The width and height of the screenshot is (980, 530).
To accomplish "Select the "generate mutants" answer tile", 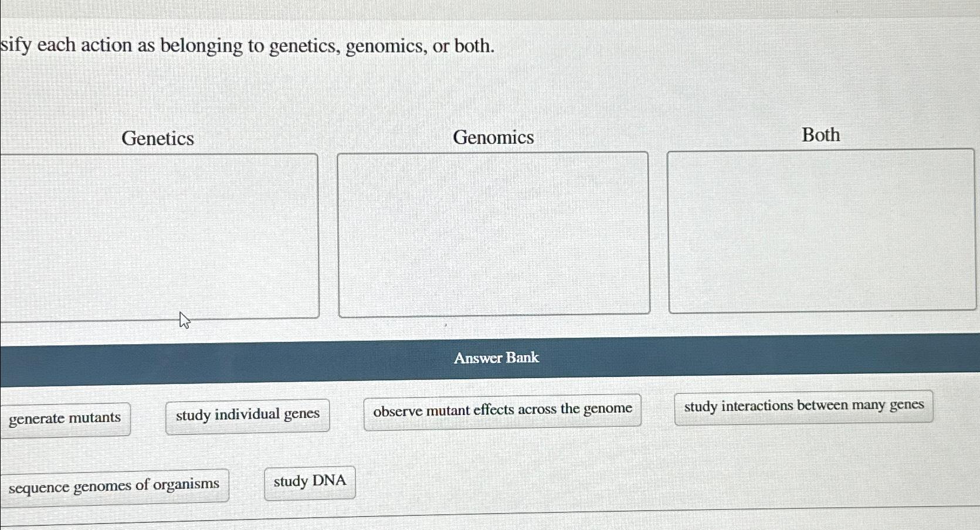I will (65, 418).
